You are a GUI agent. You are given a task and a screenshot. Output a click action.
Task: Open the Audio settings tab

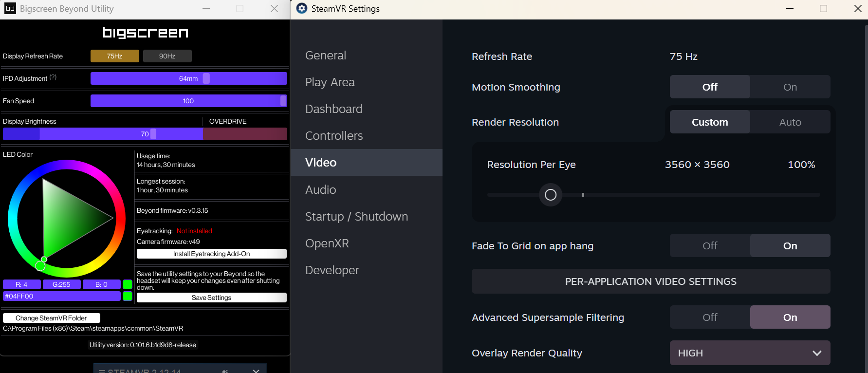click(x=367, y=189)
